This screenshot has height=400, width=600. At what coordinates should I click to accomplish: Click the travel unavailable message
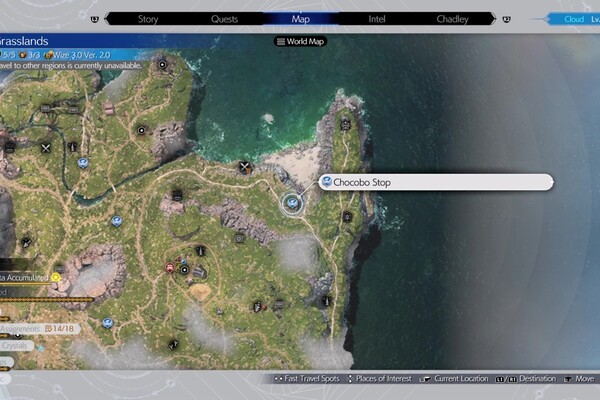[70, 65]
